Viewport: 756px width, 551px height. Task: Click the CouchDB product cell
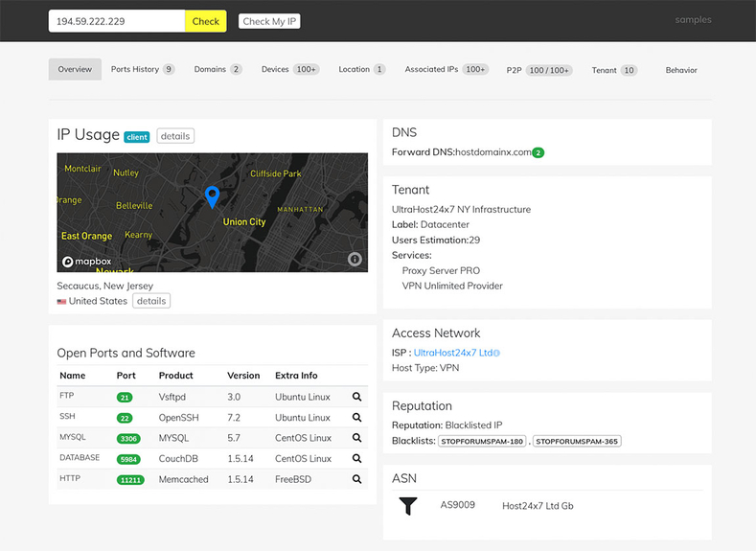click(x=178, y=458)
